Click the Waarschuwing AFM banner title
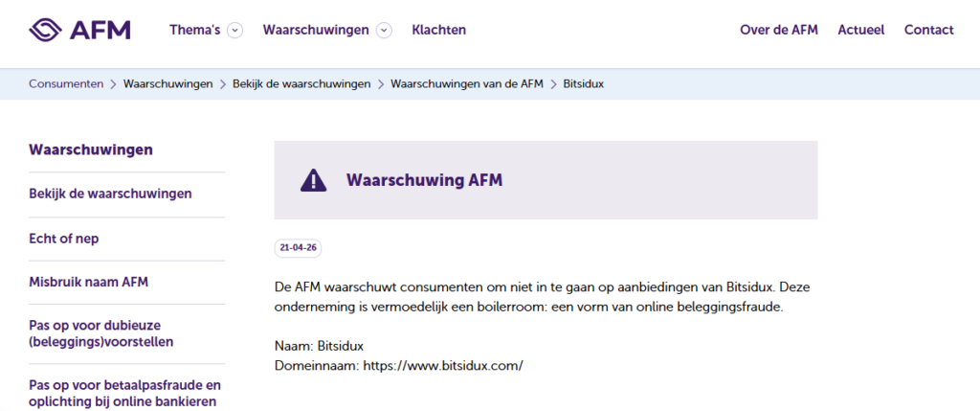 424,180
